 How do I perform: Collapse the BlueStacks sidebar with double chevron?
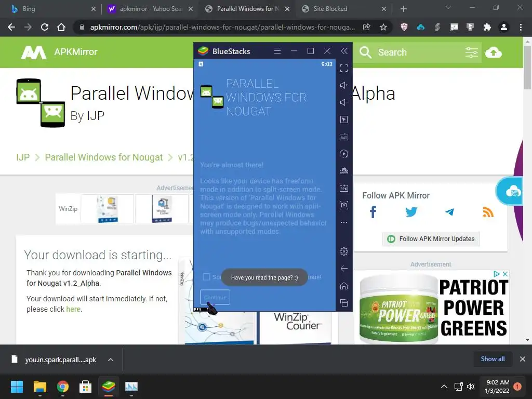click(x=344, y=51)
